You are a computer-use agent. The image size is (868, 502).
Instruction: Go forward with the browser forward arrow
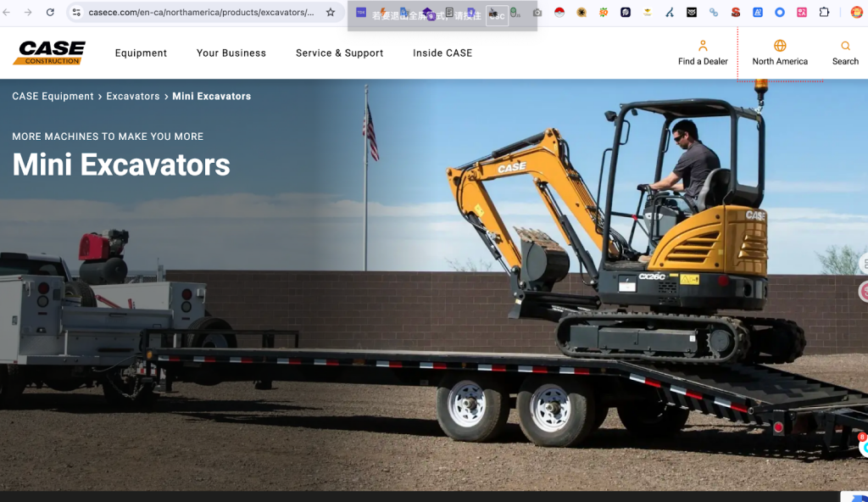(28, 13)
